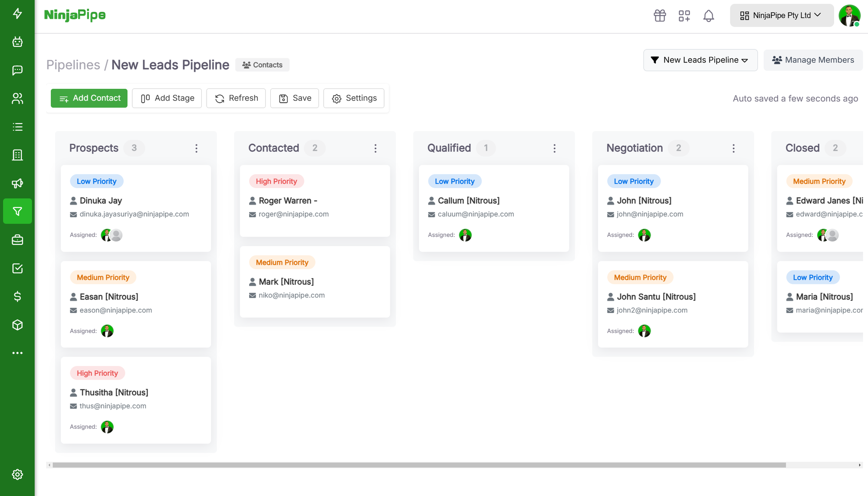Open the notifications bell icon
868x496 pixels.
pyautogui.click(x=709, y=16)
